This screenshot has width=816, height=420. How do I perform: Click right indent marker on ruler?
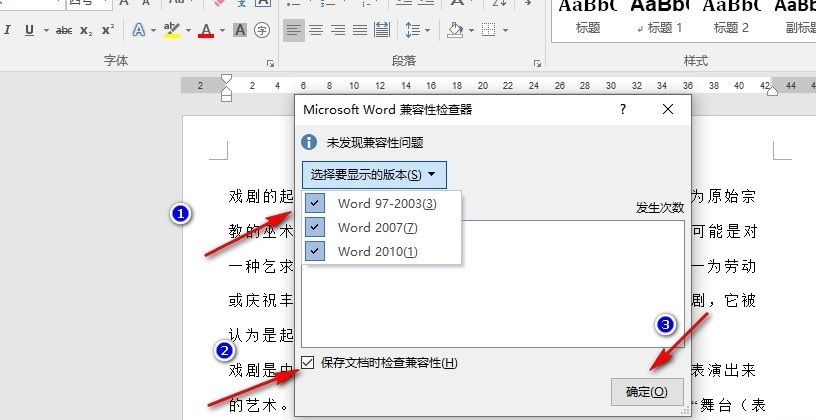(773, 92)
